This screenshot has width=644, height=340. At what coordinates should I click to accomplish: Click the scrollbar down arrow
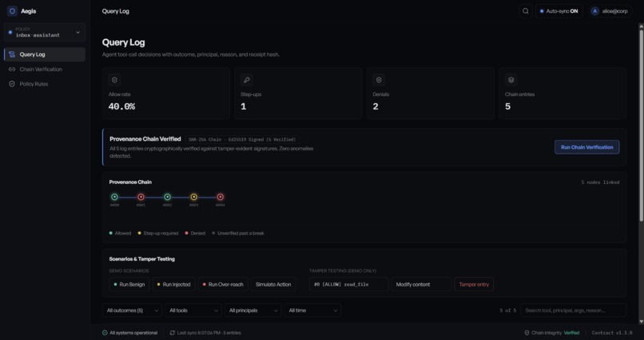coord(641,322)
